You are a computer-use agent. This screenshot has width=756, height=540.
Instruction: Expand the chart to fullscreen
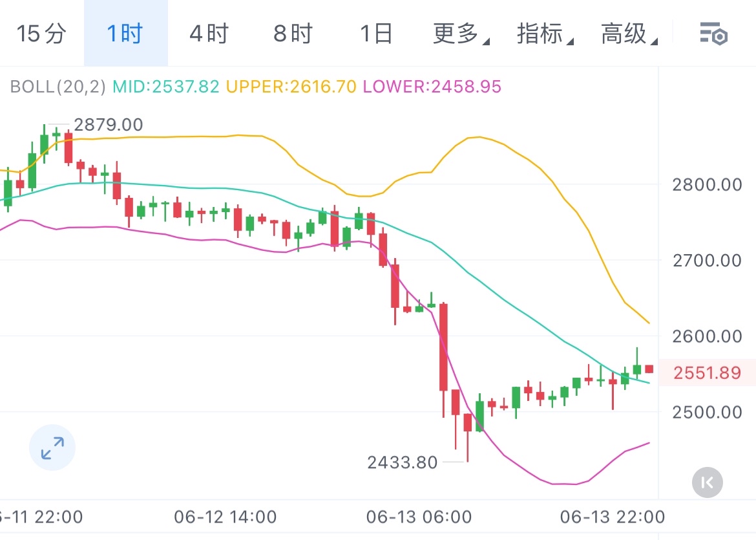(52, 448)
